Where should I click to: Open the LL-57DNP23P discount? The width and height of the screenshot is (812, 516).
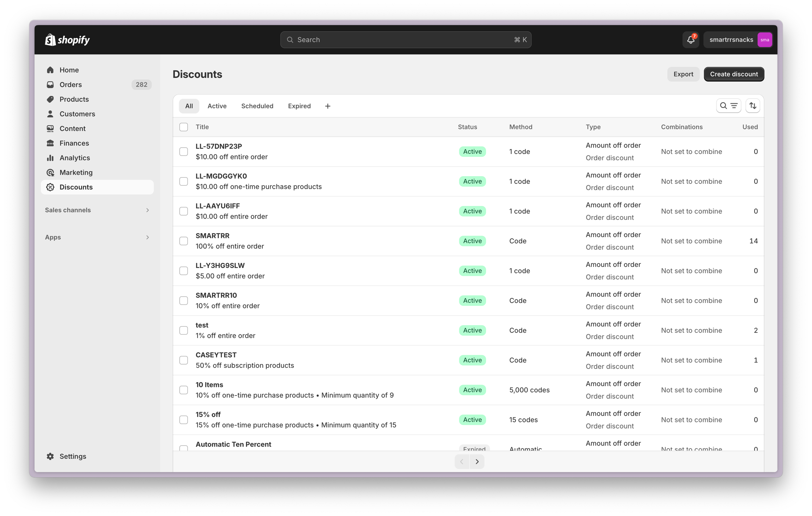coord(219,146)
